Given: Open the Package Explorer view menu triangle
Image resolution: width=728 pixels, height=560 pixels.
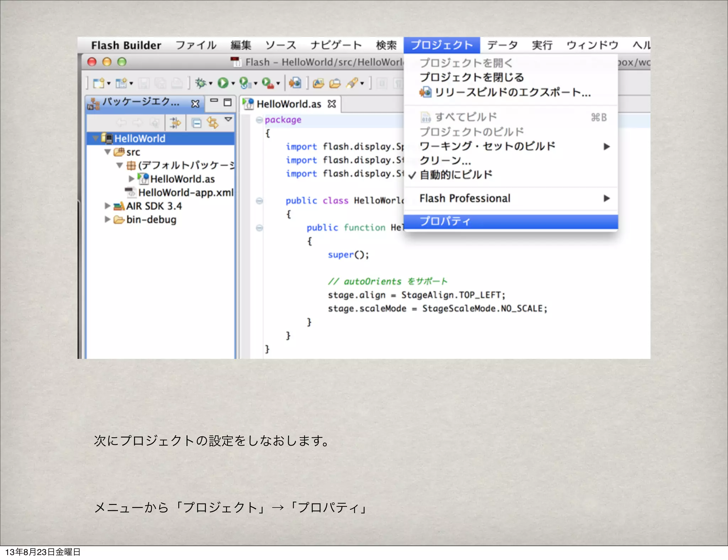Looking at the screenshot, I should point(228,119).
